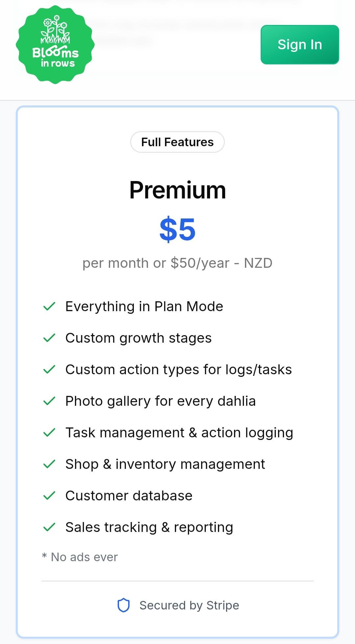Click the checkmark beside Custom growth stages
The width and height of the screenshot is (355, 644).
click(x=49, y=338)
